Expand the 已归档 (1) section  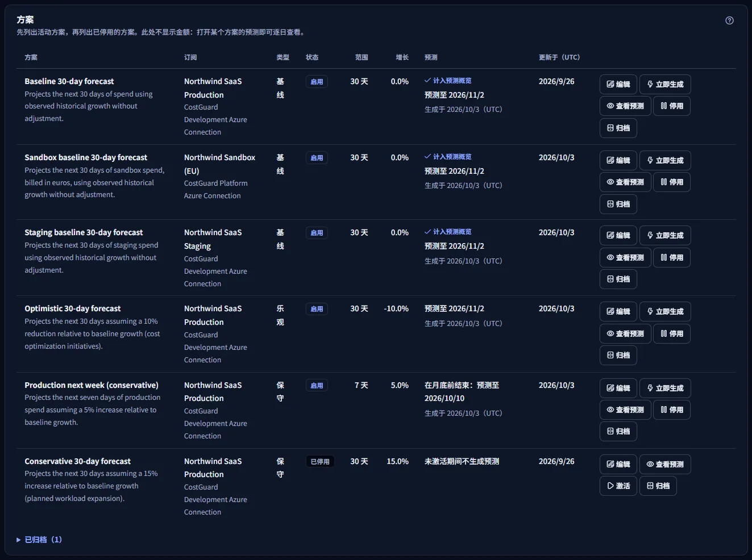click(39, 540)
